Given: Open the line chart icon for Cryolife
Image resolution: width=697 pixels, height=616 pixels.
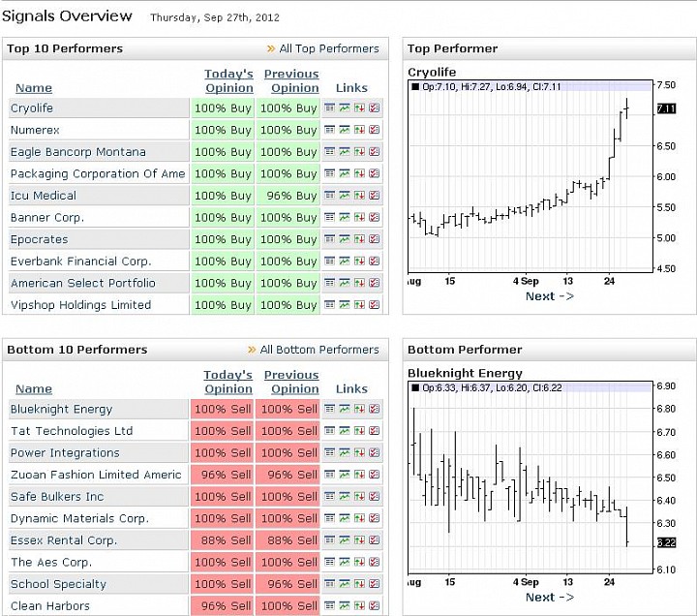Looking at the screenshot, I should pos(345,108).
